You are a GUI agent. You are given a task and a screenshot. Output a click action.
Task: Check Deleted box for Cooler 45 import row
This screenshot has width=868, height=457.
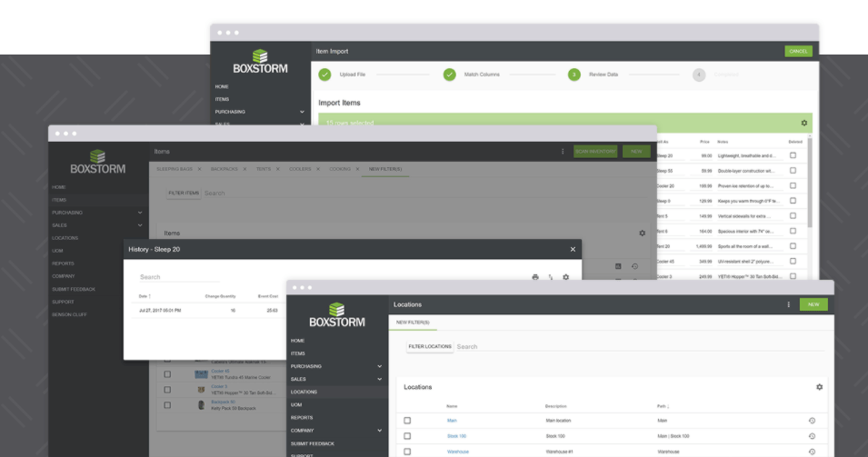click(793, 261)
